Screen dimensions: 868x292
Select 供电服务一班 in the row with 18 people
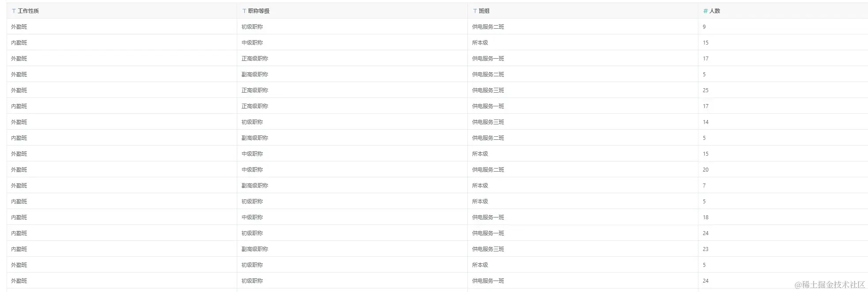[488, 217]
